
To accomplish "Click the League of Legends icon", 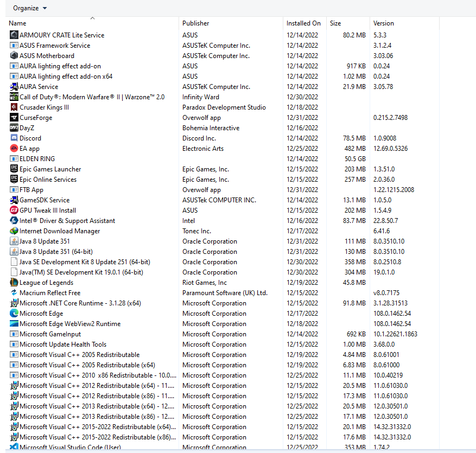I will [14, 283].
